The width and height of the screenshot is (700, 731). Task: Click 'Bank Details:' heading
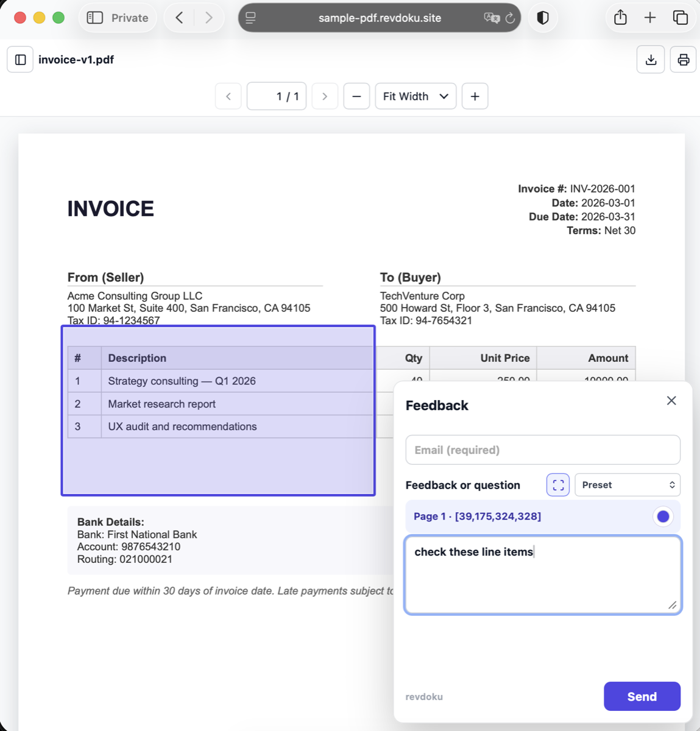111,522
